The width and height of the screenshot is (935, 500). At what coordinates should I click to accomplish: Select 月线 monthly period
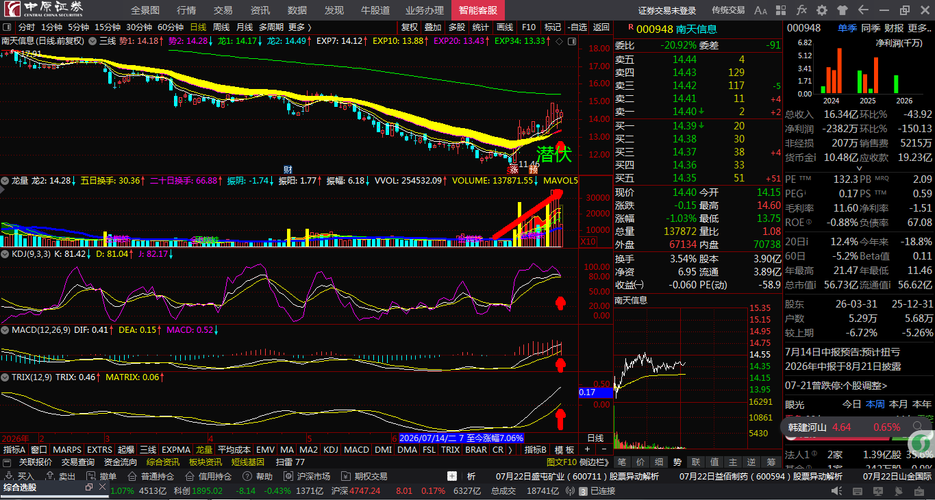[x=244, y=27]
